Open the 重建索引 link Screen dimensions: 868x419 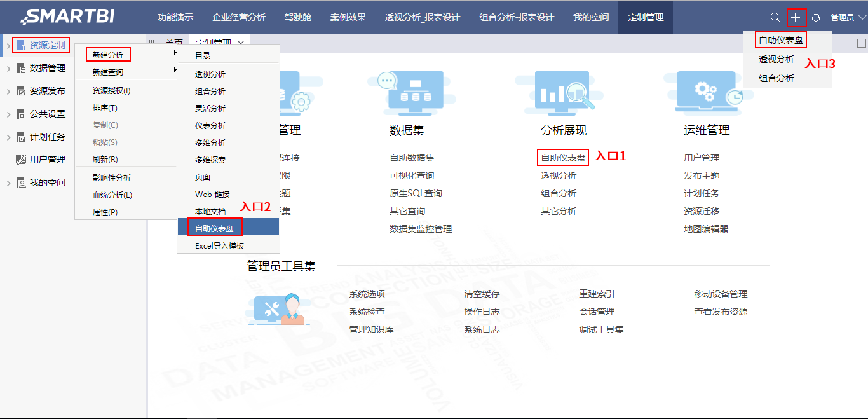(597, 293)
